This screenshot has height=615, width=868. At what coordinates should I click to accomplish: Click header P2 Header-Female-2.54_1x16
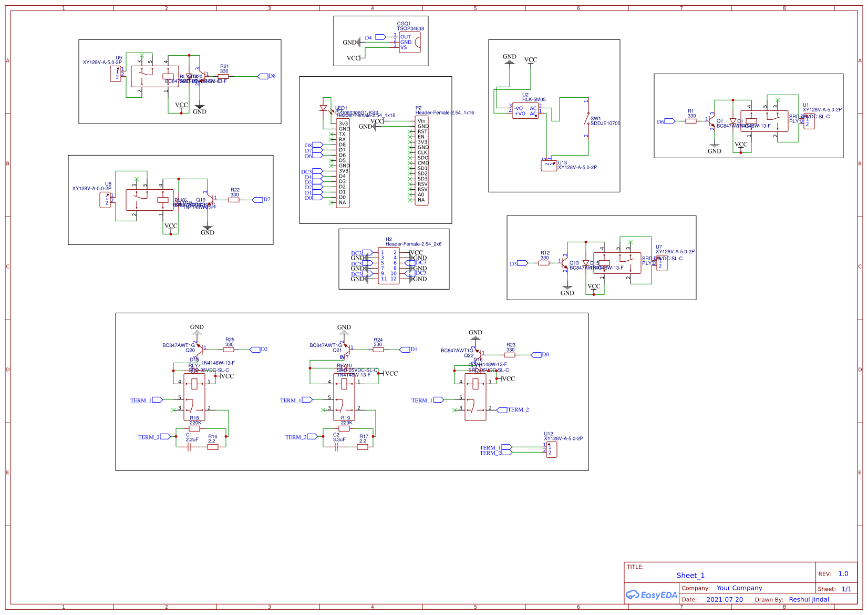(421, 160)
